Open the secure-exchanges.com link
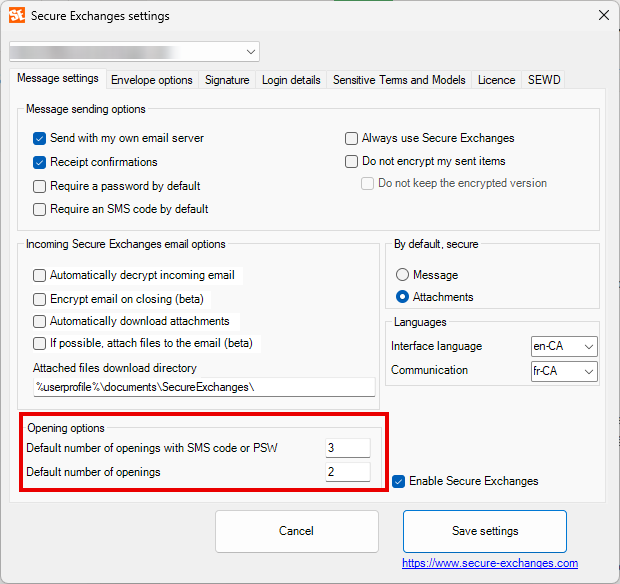620x584 pixels. [490, 563]
